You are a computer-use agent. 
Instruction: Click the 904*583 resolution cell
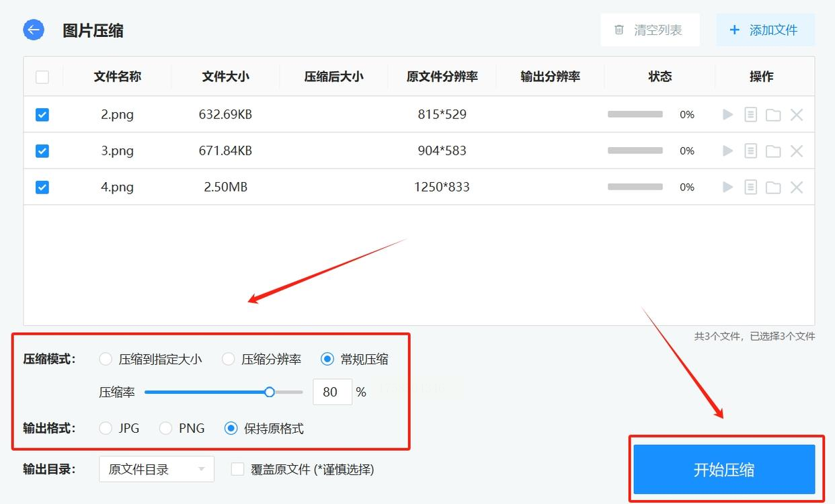pos(442,151)
